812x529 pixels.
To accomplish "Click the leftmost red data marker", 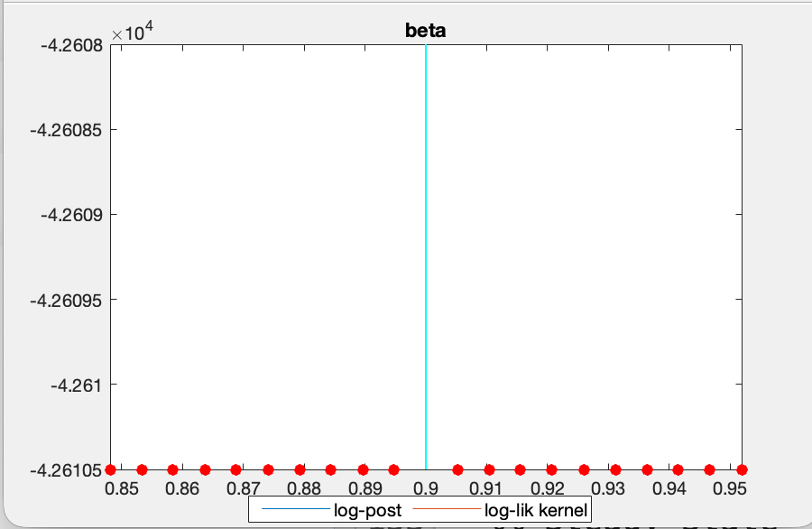I will pos(111,469).
